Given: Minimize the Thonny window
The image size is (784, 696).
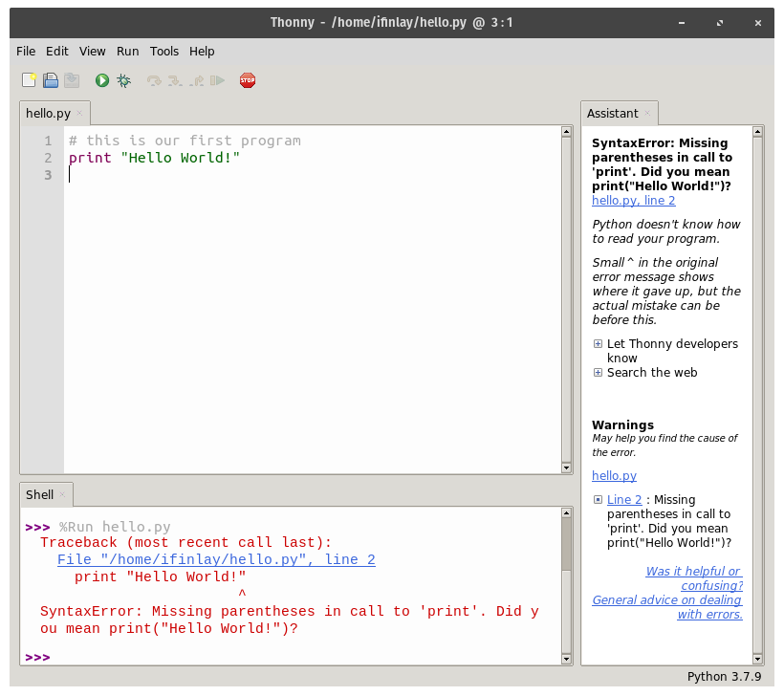Looking at the screenshot, I should [682, 23].
